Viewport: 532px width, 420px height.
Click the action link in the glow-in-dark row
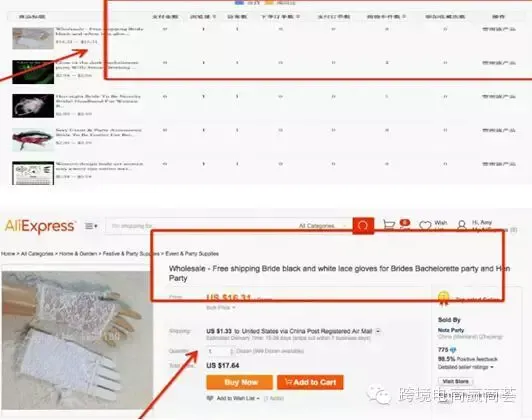(x=499, y=63)
